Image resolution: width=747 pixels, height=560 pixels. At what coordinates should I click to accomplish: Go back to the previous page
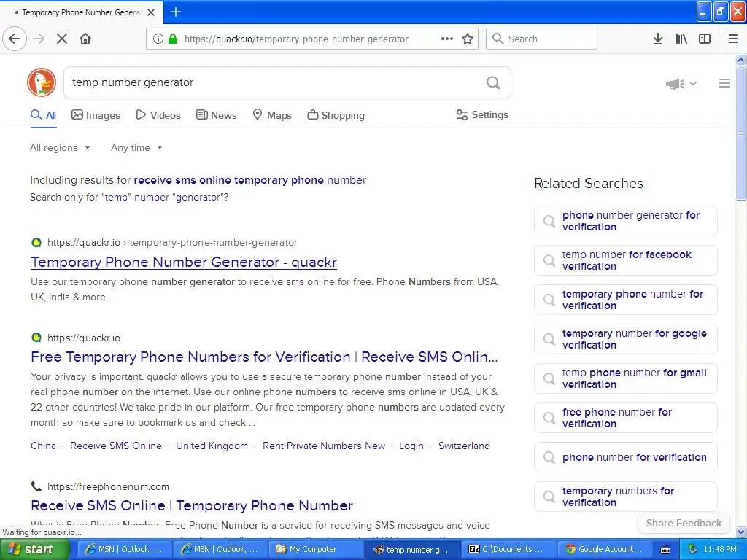point(15,39)
